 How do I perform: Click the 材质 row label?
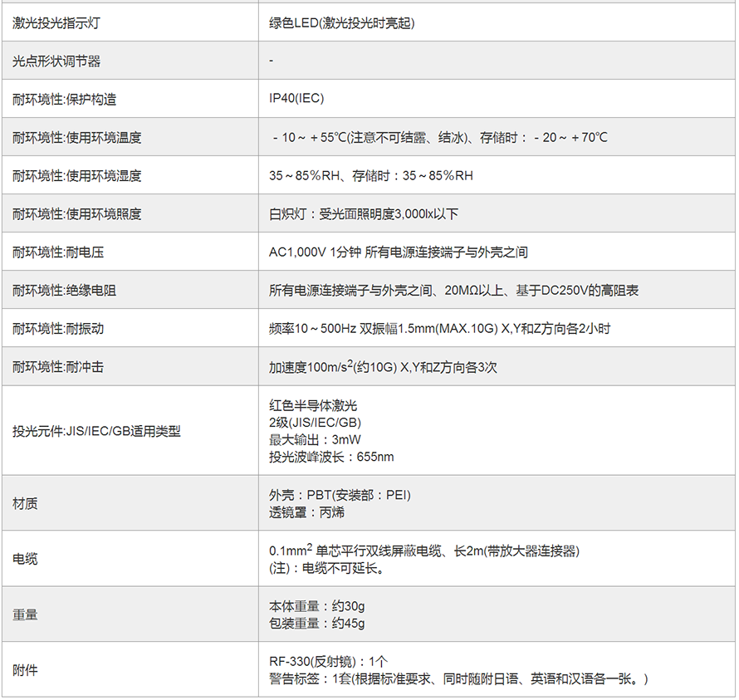(x=25, y=504)
